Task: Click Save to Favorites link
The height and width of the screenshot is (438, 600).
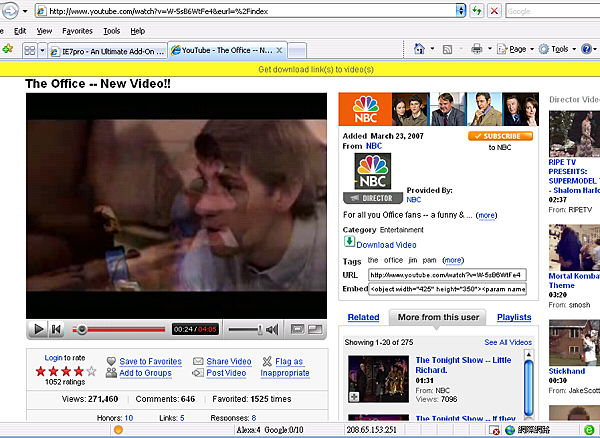Action: [150, 361]
